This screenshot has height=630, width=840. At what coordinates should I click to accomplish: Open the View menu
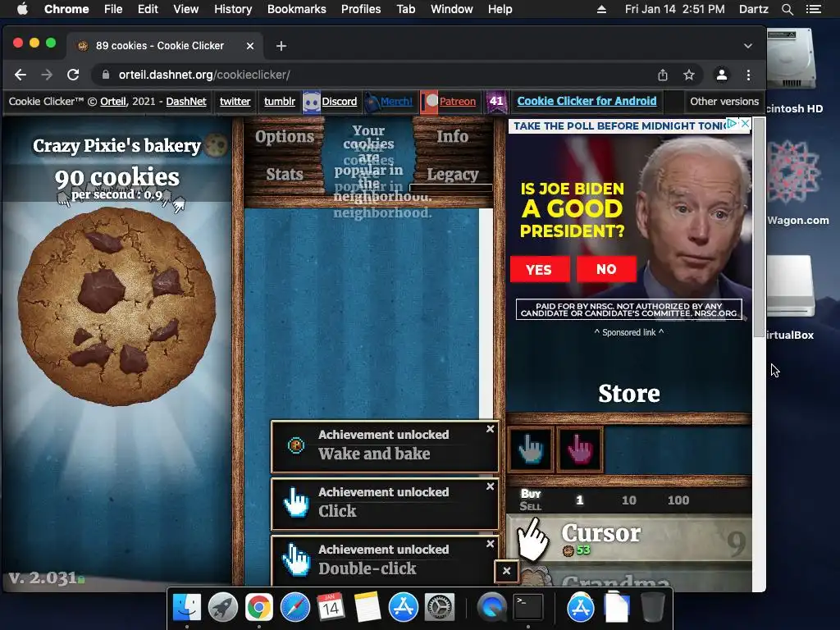point(185,9)
